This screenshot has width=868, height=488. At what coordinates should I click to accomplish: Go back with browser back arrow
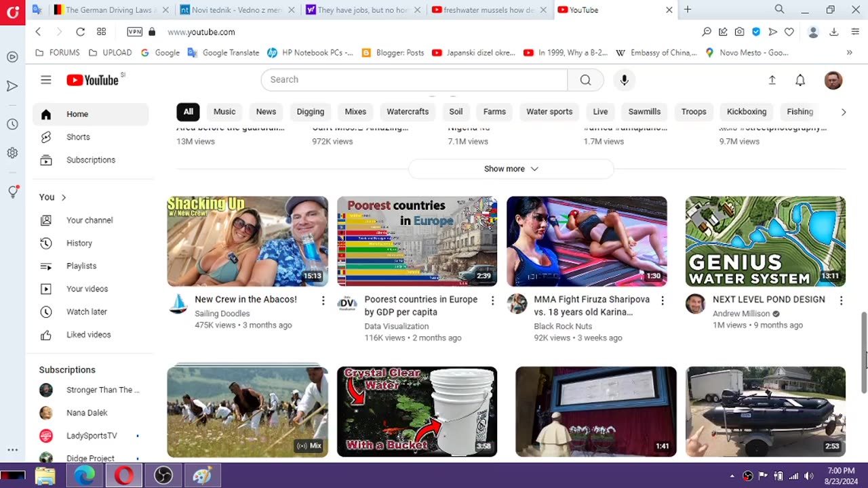pyautogui.click(x=38, y=32)
